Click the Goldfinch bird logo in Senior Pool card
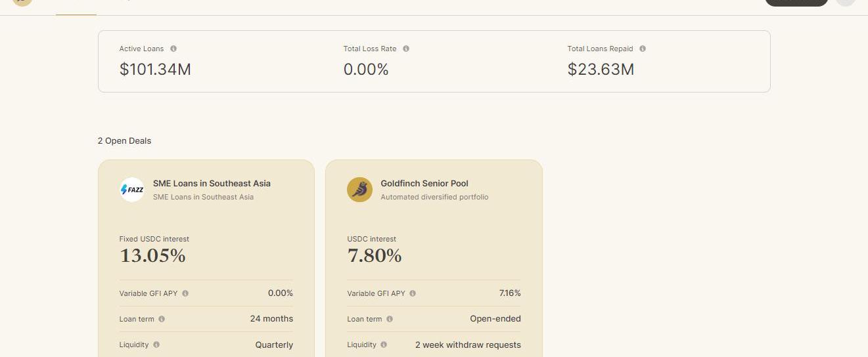The image size is (868, 357). click(359, 190)
